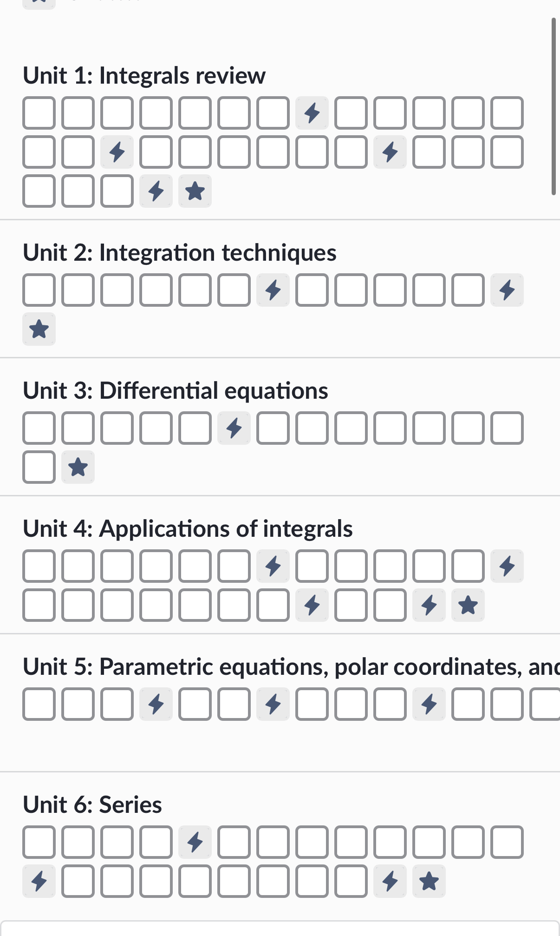
Task: Click the vertical scrollbar thumb
Action: click(553, 106)
